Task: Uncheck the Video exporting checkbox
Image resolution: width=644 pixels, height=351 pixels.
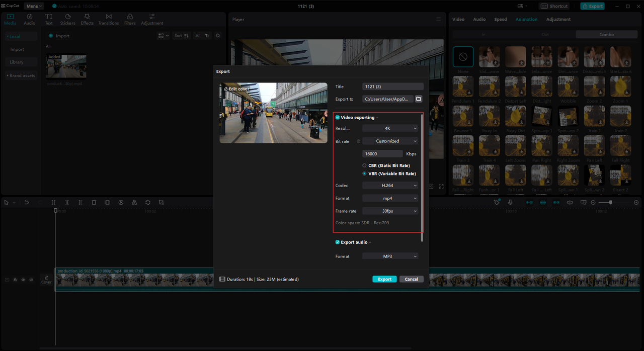Action: coord(338,118)
